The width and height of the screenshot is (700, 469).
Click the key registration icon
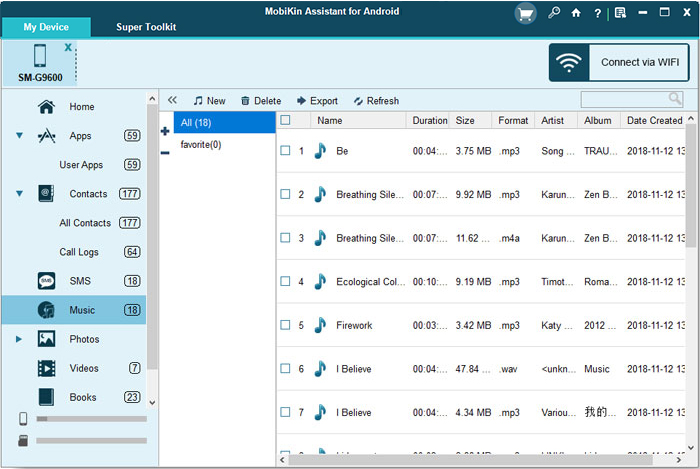554,12
